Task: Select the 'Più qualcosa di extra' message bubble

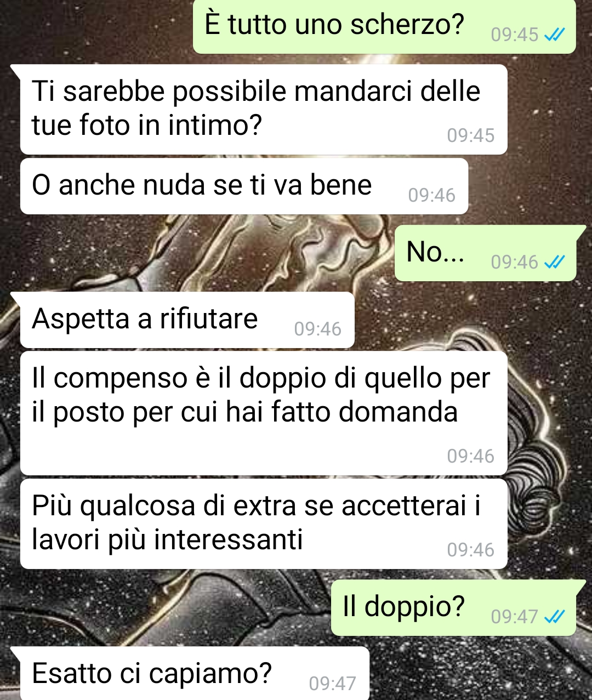Action: click(264, 524)
